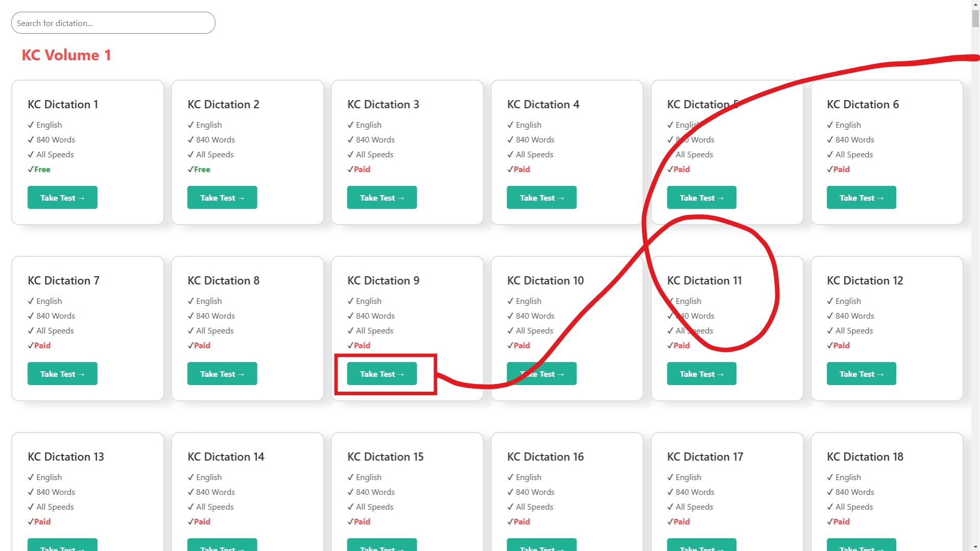Click the scrollbar up arrow
Viewport: 980px width, 551px height.
(975, 4)
